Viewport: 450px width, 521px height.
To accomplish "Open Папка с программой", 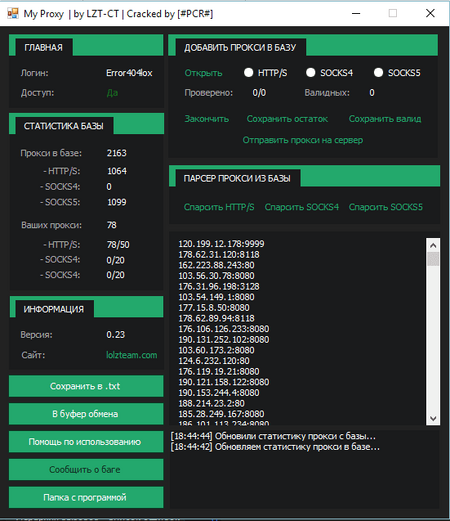I will (x=86, y=497).
